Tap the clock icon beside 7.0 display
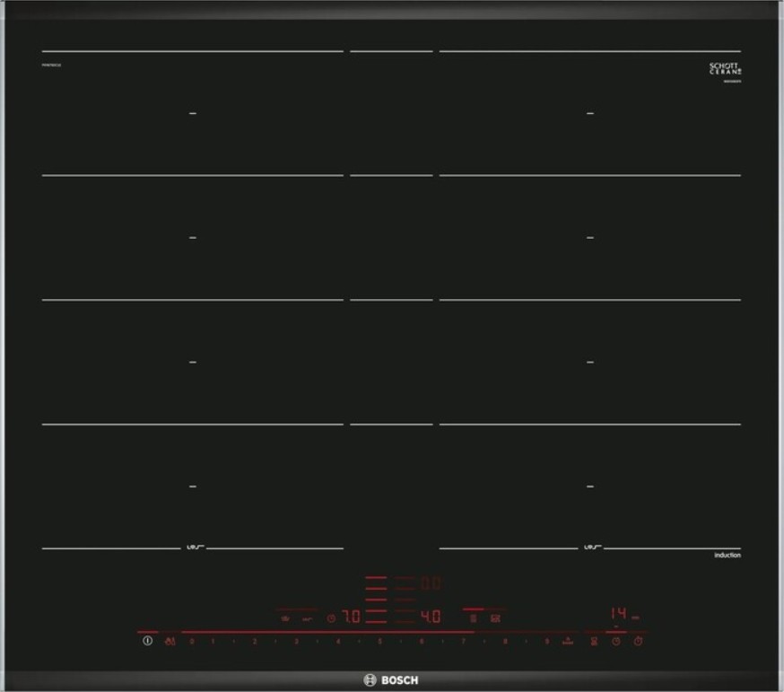The image size is (784, 692). point(331,618)
